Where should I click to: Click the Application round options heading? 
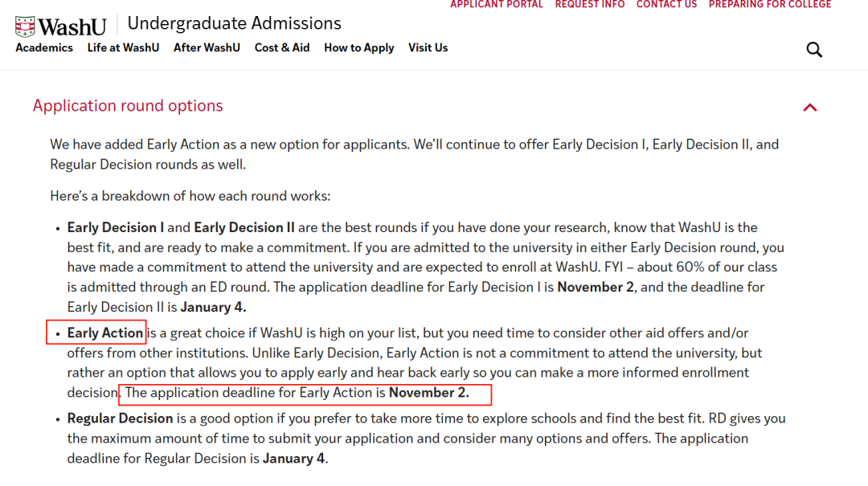click(128, 106)
